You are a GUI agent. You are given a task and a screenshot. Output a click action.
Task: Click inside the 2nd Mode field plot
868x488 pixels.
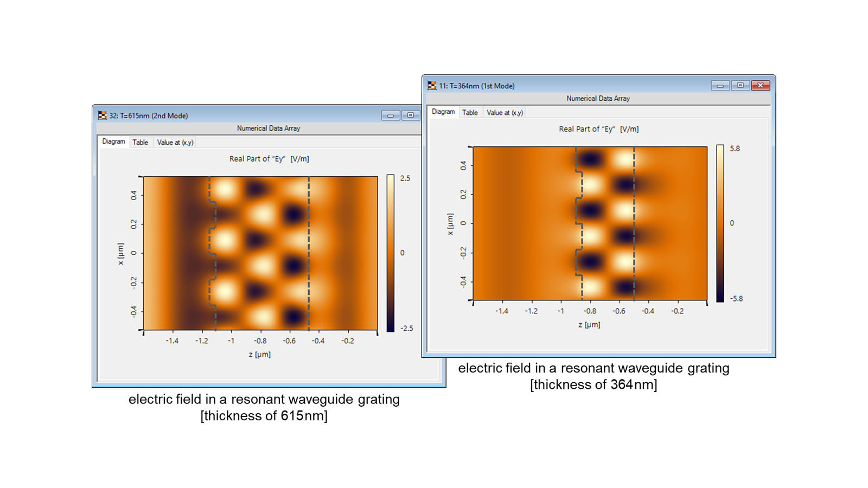[x=260, y=253]
